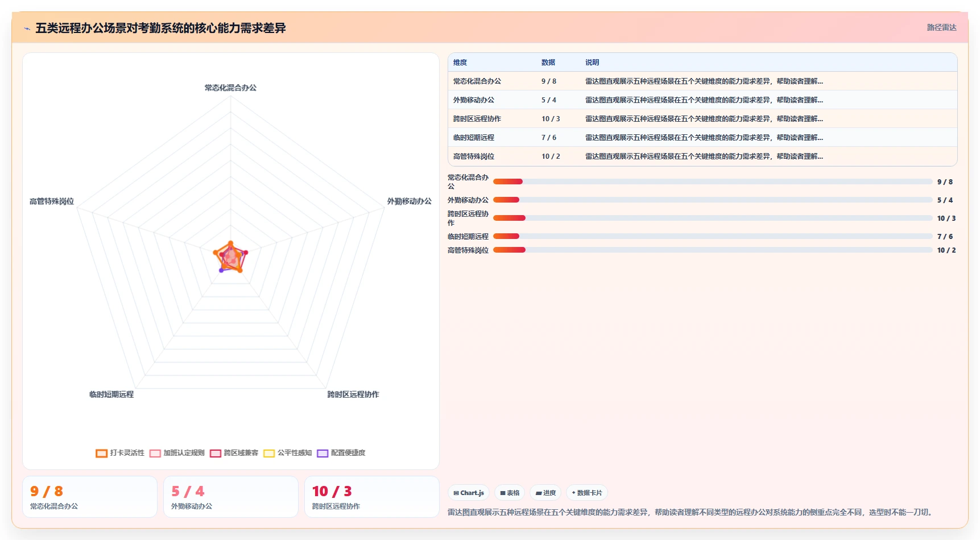Click the 跨时区远程协作 progress bar
The image size is (980, 540).
713,219
